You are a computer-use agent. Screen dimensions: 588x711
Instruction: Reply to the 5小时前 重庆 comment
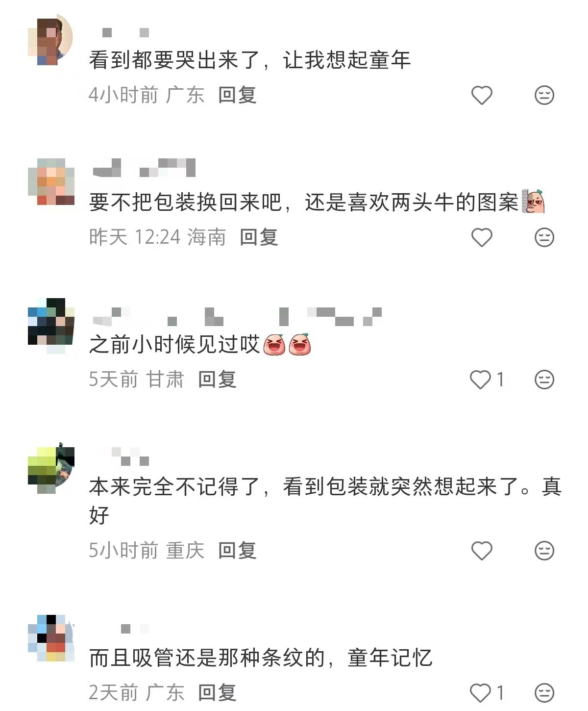pyautogui.click(x=237, y=550)
